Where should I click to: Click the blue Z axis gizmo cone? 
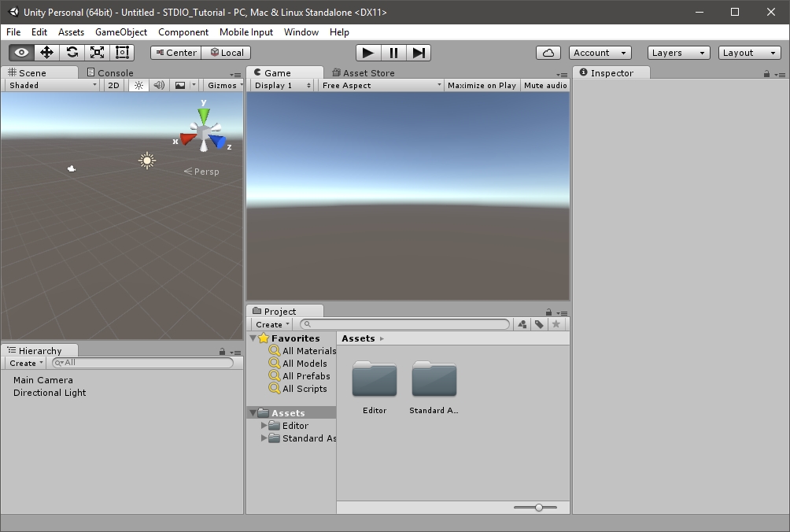click(x=218, y=141)
